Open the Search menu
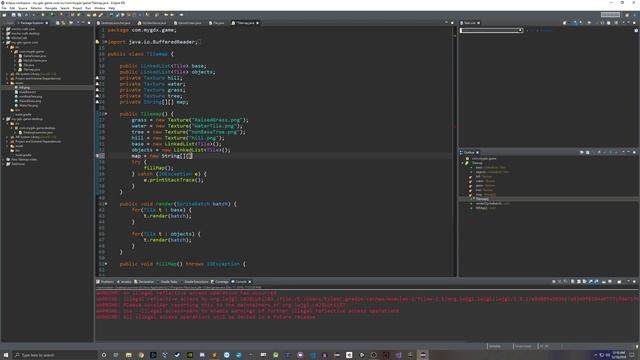Image resolution: width=640 pixels, height=360 pixels. tap(65, 8)
